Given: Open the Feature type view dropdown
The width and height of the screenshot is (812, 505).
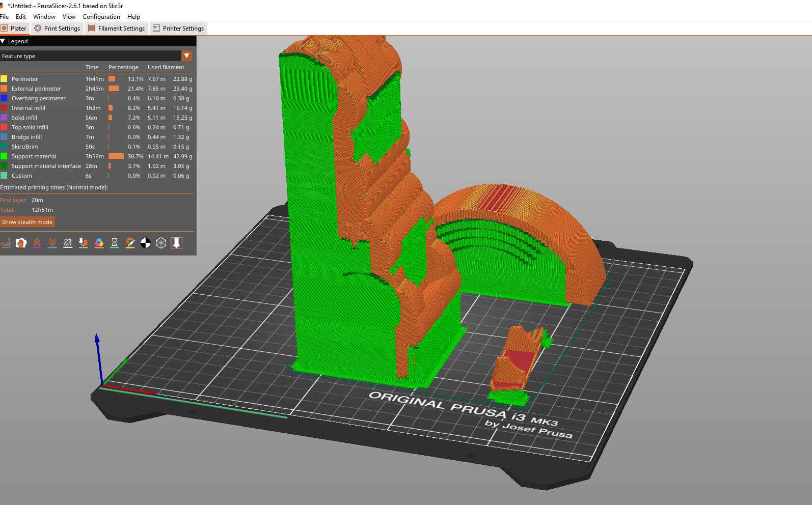Looking at the screenshot, I should click(187, 56).
